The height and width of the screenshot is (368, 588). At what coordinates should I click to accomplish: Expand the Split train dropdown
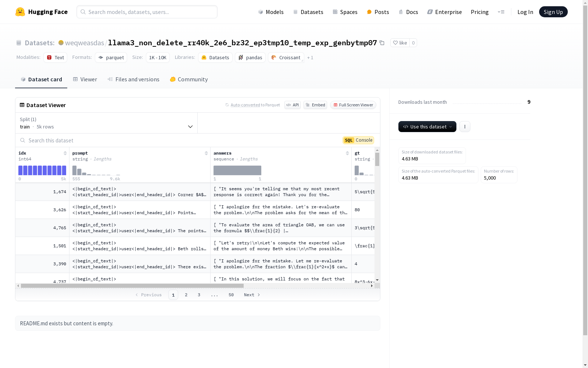point(107,123)
